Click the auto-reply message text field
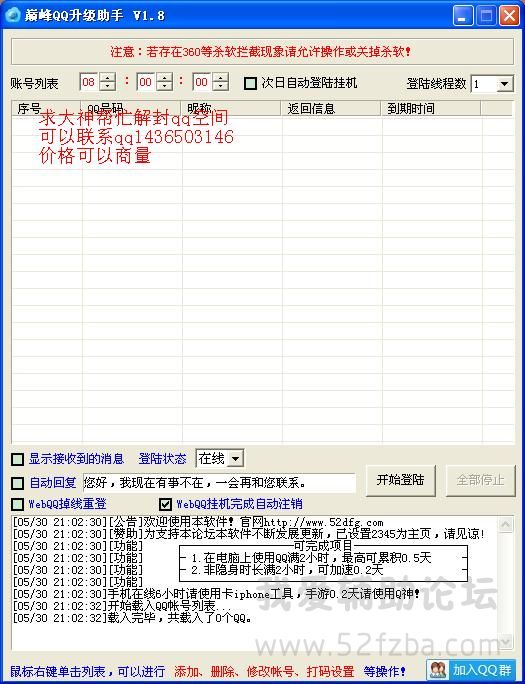 [x=219, y=483]
